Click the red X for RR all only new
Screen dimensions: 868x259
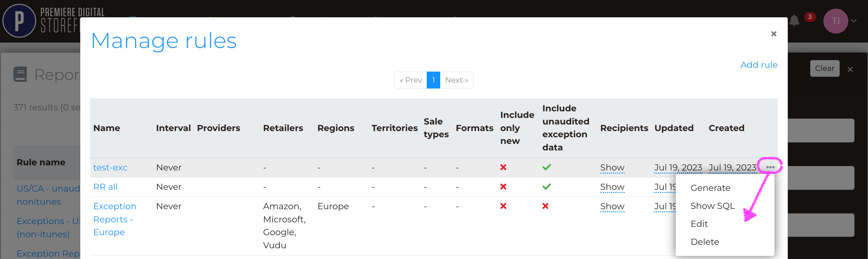pos(503,187)
